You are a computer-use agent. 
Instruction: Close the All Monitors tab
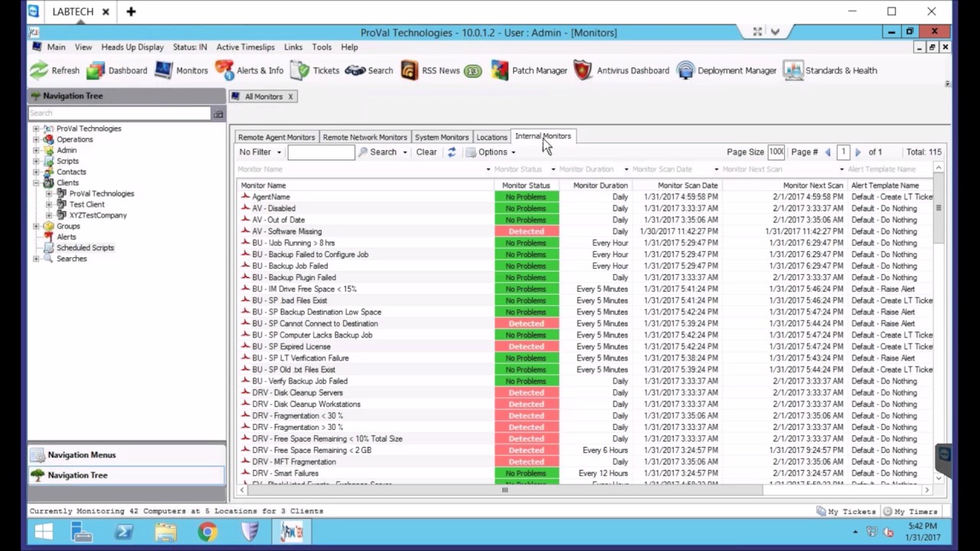[x=290, y=96]
